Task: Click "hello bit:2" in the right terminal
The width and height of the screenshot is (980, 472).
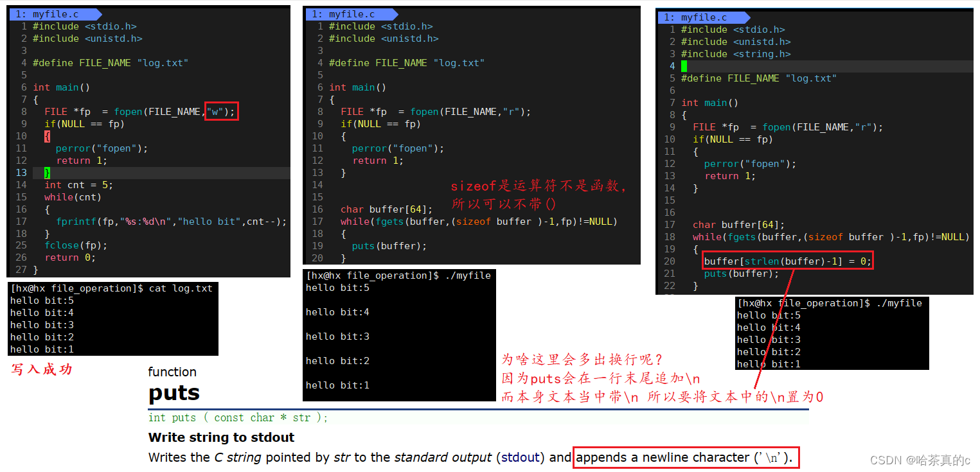Action: coord(769,352)
